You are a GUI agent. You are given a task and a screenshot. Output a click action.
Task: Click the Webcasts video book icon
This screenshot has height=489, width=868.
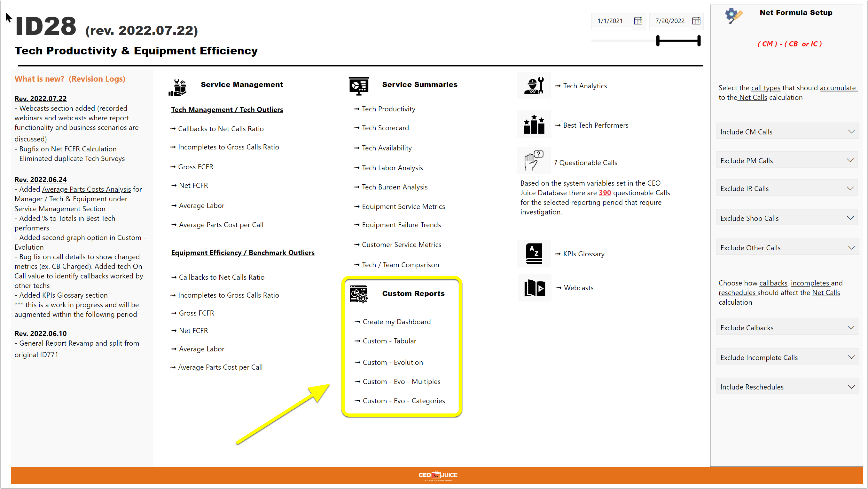(x=535, y=288)
